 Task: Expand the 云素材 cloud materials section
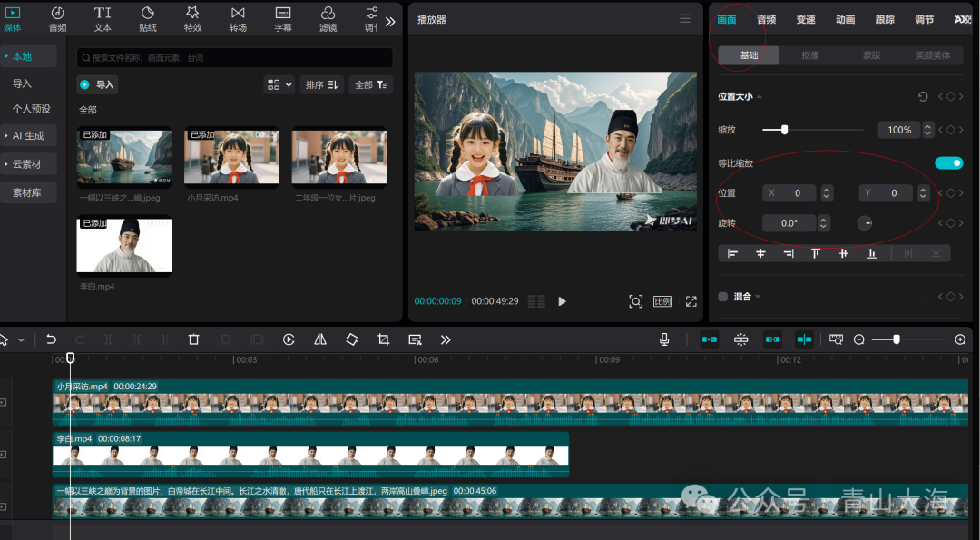click(x=27, y=164)
